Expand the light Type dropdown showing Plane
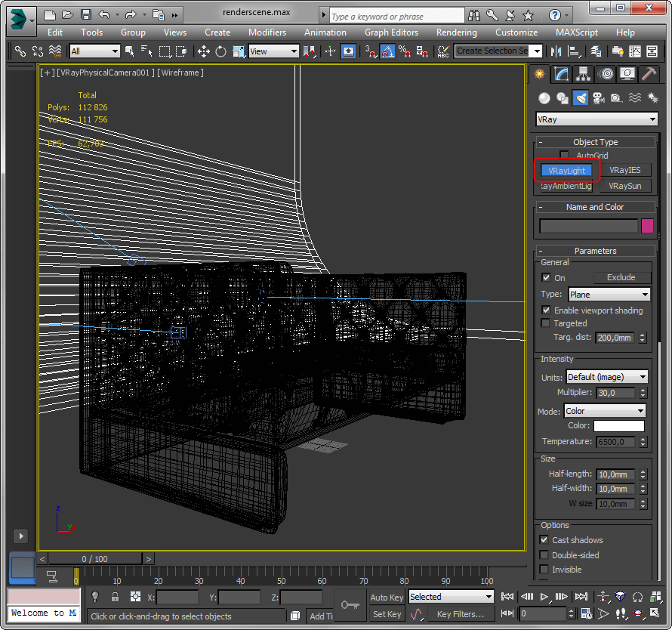This screenshot has height=630, width=672. (609, 295)
